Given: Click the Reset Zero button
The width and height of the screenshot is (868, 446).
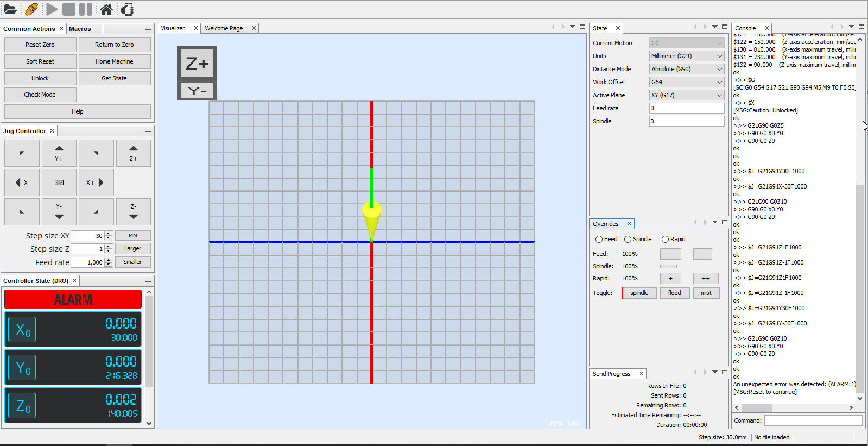Looking at the screenshot, I should 40,45.
